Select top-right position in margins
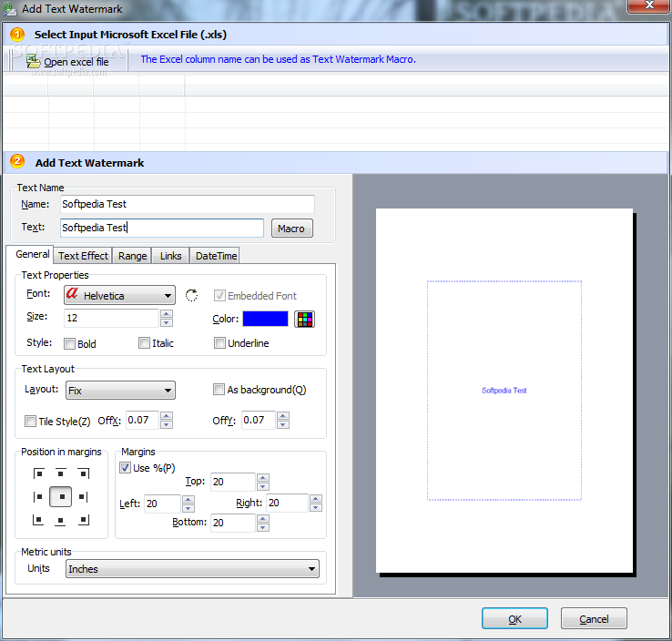The height and width of the screenshot is (641, 672). pyautogui.click(x=83, y=473)
